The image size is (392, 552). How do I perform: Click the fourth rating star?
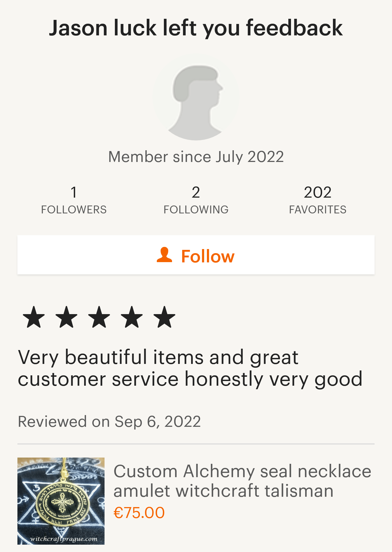(132, 317)
